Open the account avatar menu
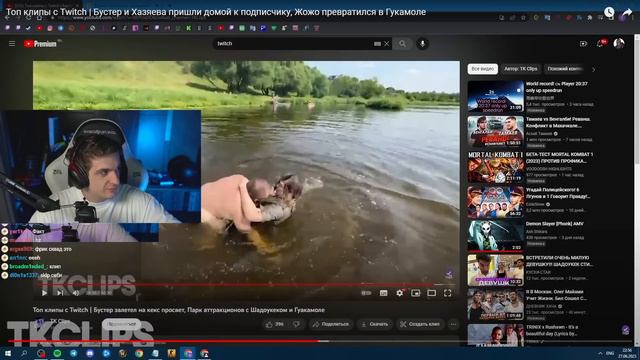The image size is (640, 360). click(619, 43)
